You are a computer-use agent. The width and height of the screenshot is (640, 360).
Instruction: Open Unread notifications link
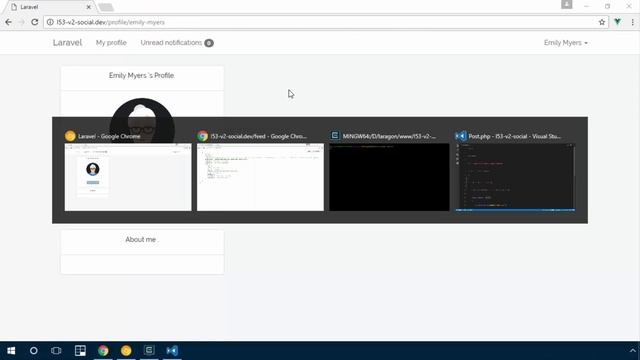pyautogui.click(x=177, y=42)
